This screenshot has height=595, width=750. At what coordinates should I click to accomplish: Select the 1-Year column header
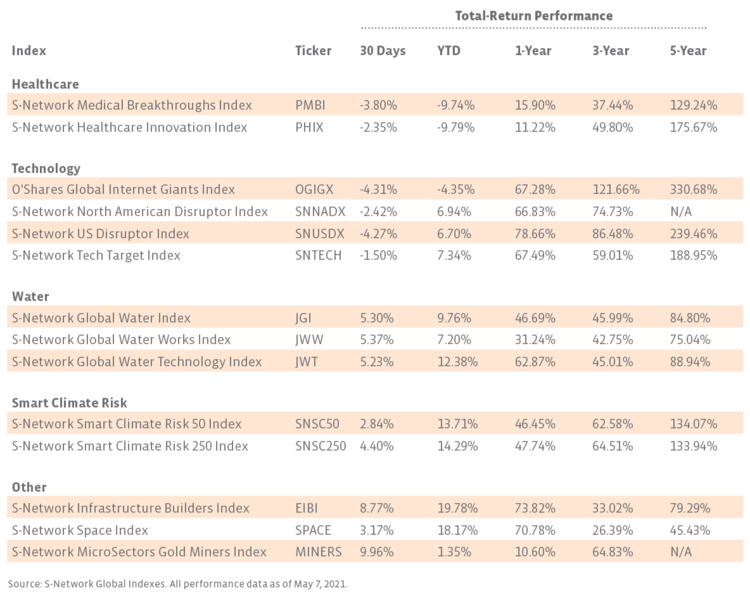tap(531, 51)
